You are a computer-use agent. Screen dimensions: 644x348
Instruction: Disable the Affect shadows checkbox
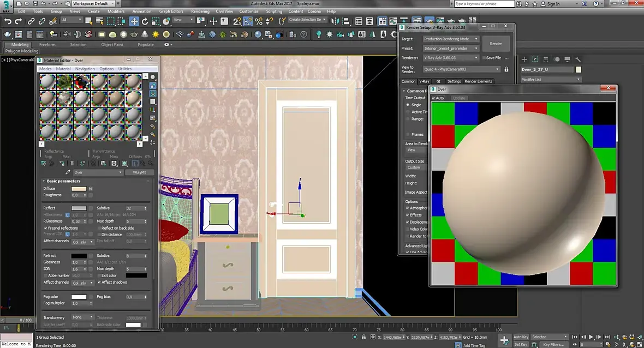(99, 283)
